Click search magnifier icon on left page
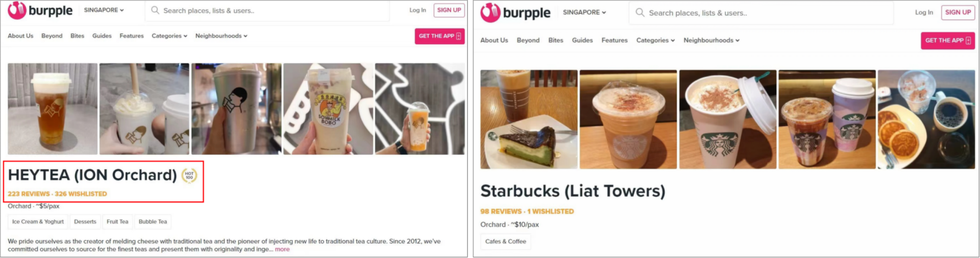Screen dimensions: 980x258 [x=155, y=10]
